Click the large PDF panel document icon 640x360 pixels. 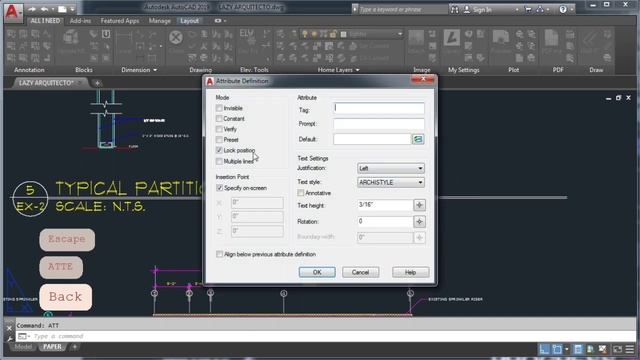(551, 38)
